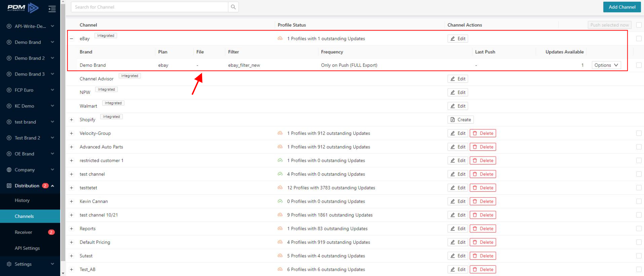Toggle the select-all checkbox in header

click(x=639, y=25)
